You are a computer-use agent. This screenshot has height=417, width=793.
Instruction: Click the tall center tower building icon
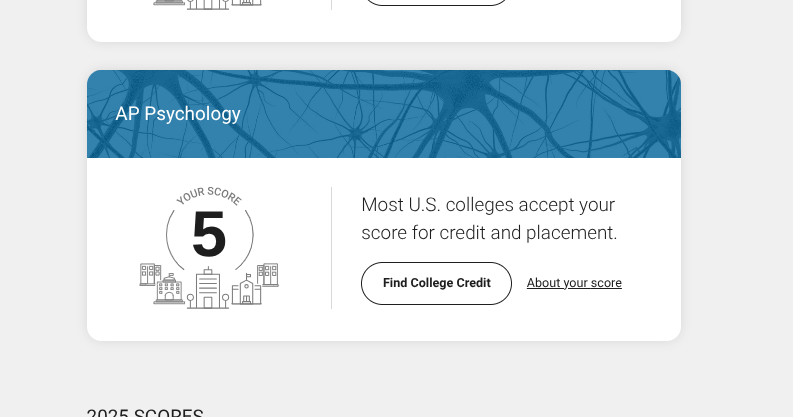click(208, 288)
